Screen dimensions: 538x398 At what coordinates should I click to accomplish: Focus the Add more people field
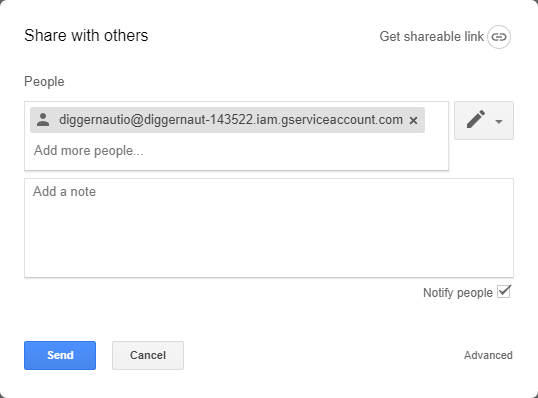pyautogui.click(x=236, y=151)
